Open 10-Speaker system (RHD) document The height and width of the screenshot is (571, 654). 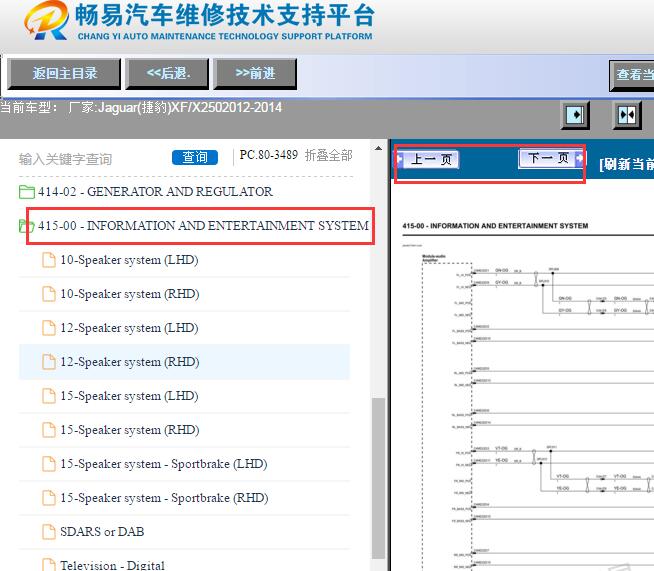click(130, 294)
